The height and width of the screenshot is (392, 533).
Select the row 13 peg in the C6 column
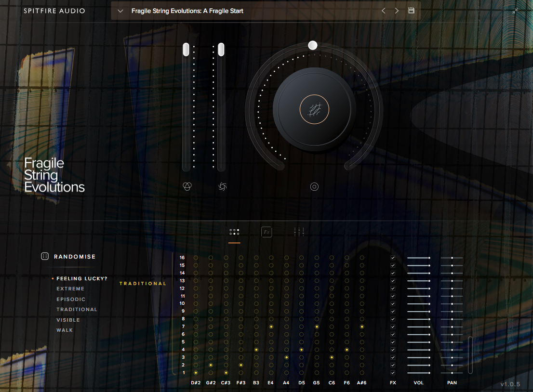[x=332, y=281]
